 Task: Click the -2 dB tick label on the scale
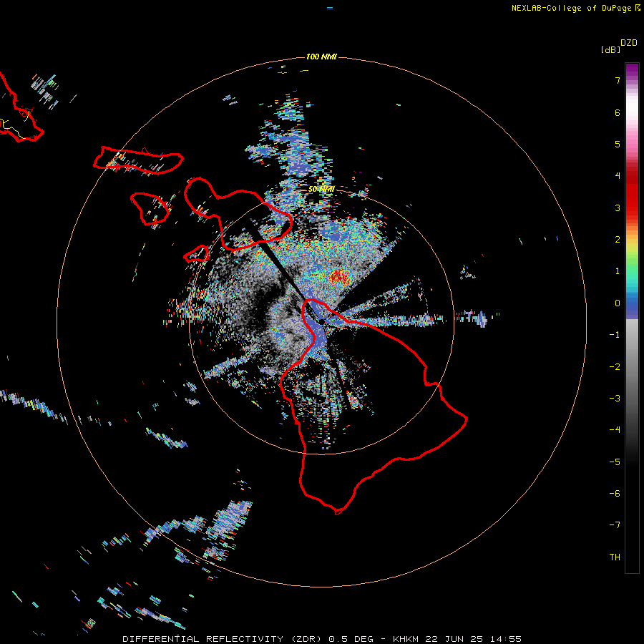pyautogui.click(x=615, y=367)
